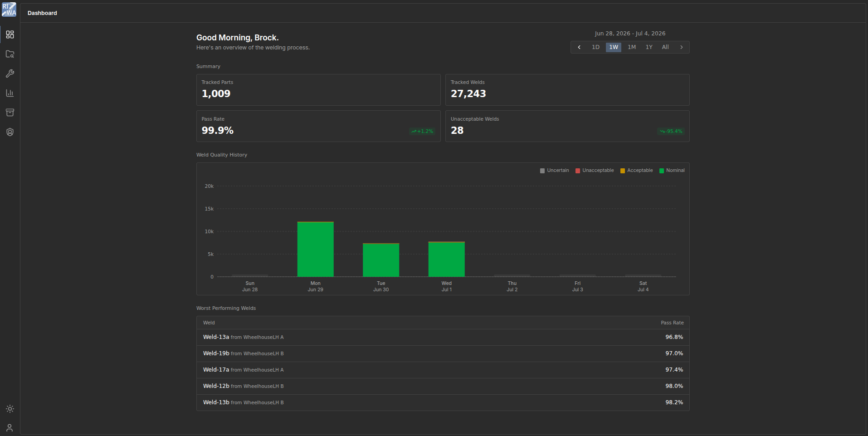Open the folder search icon in sidebar
Image resolution: width=868 pixels, height=436 pixels.
(x=10, y=54)
